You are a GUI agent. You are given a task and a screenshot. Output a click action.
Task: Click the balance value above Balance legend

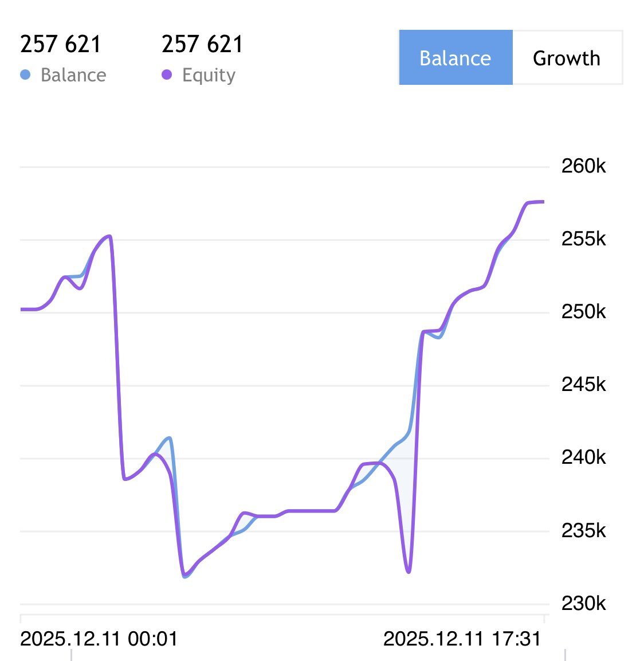click(61, 44)
